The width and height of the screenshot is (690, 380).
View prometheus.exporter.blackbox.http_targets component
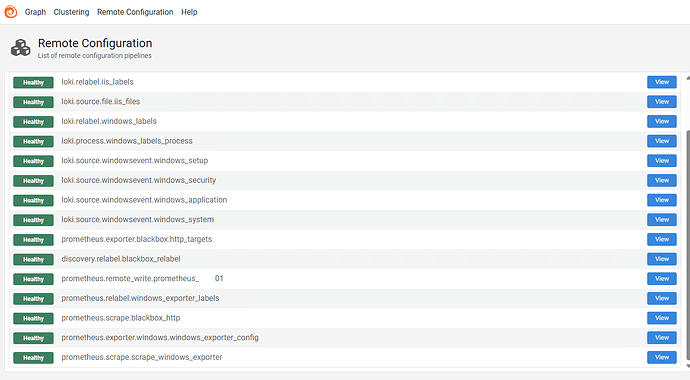point(662,239)
